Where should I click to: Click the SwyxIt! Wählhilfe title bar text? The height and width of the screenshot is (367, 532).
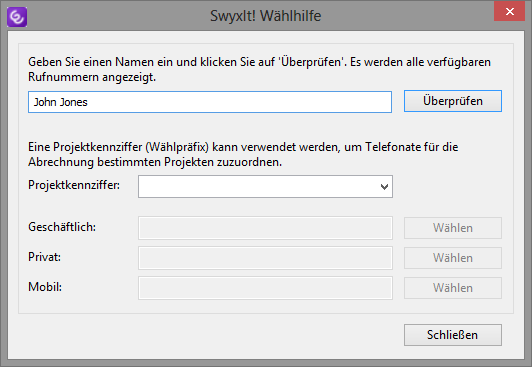tap(266, 16)
